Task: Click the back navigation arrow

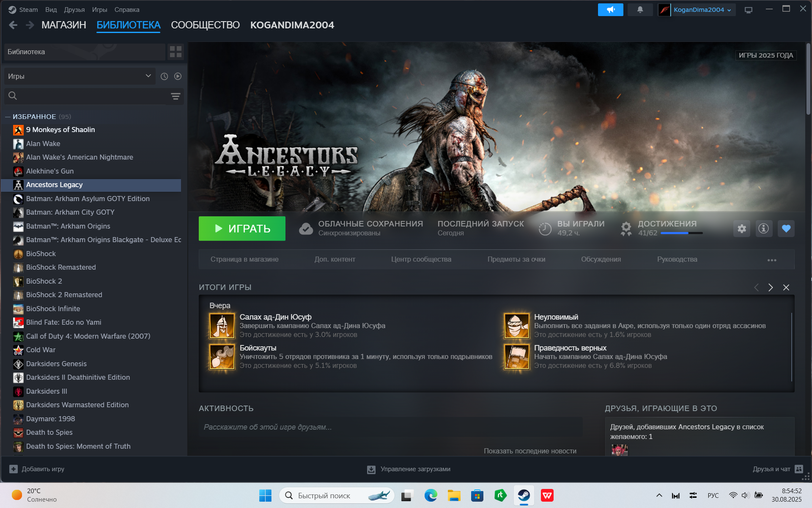Action: [13, 25]
